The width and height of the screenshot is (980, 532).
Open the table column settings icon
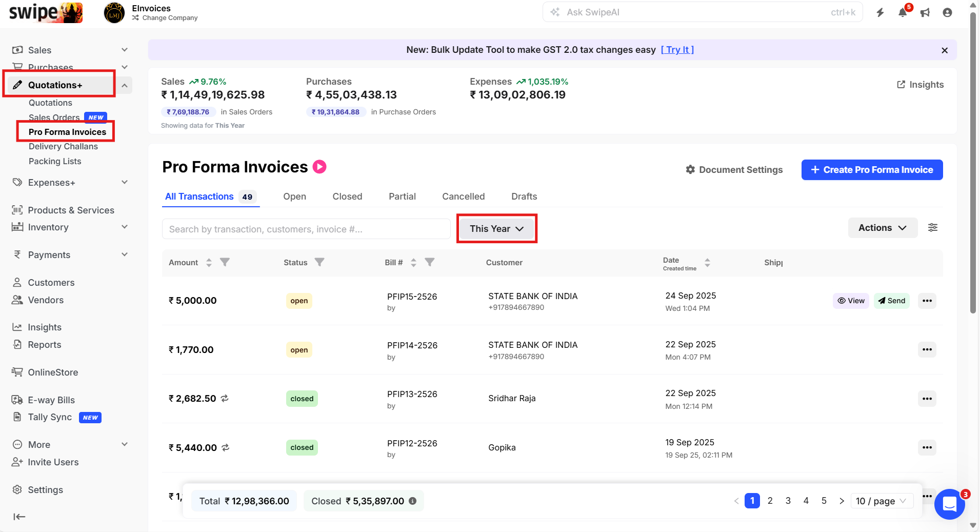point(932,228)
